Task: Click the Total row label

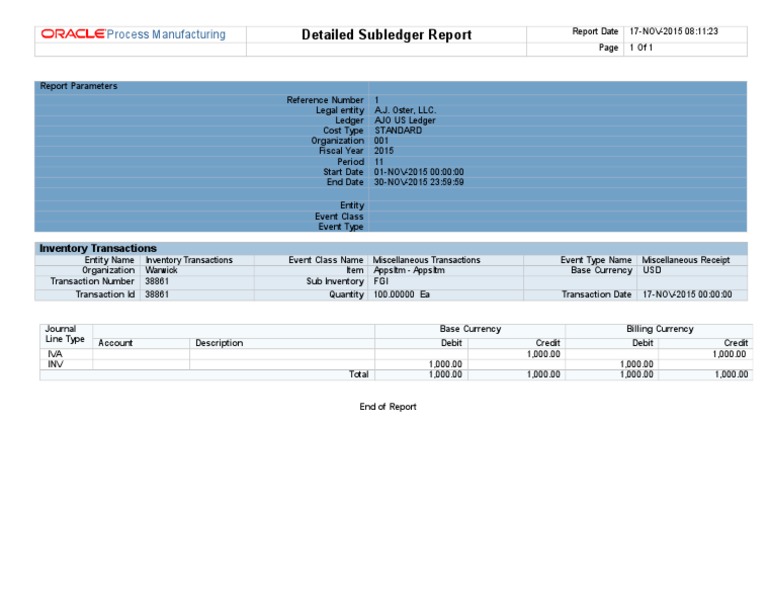Action: [359, 375]
